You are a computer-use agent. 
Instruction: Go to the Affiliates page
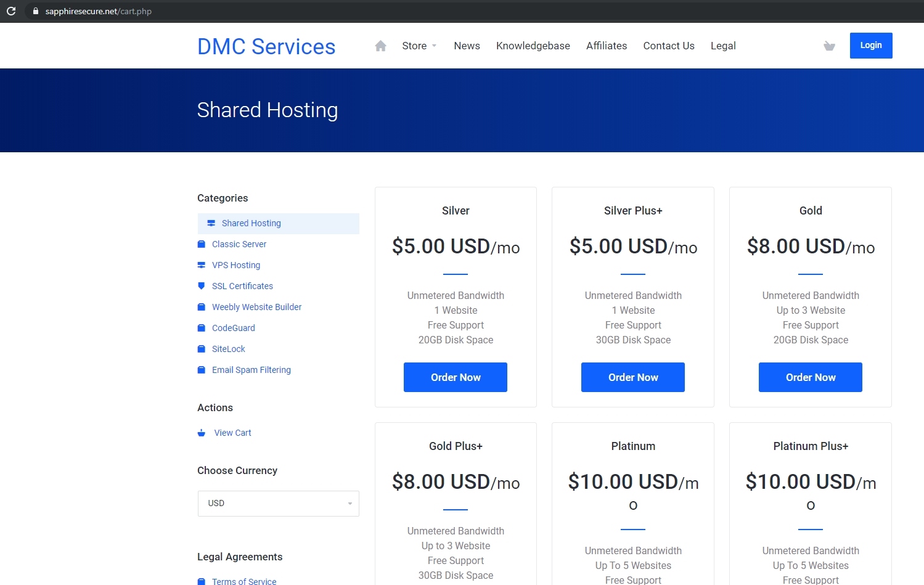click(607, 46)
